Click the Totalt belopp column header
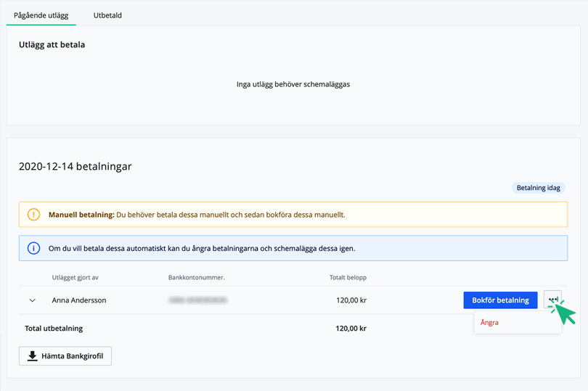The height and width of the screenshot is (391, 588). tap(348, 277)
